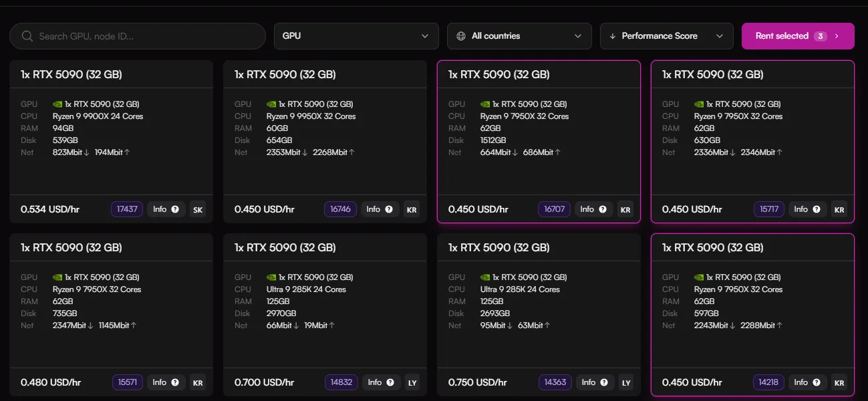Expand the All countries dropdown
The height and width of the screenshot is (401, 868).
[519, 36]
